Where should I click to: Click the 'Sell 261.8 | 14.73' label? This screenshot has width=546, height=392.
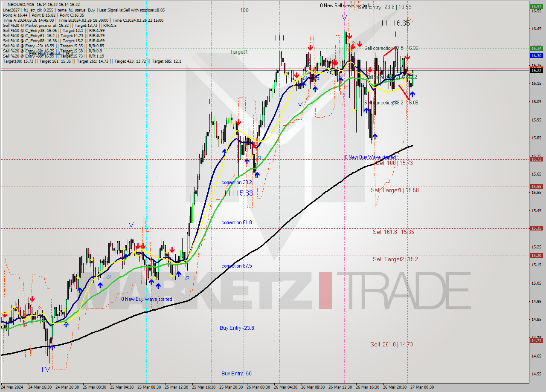391,344
